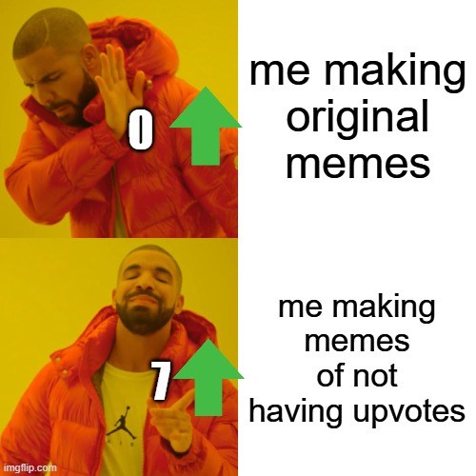Click the word "memes" in the top caption
The image size is (476, 476).
tap(358, 166)
